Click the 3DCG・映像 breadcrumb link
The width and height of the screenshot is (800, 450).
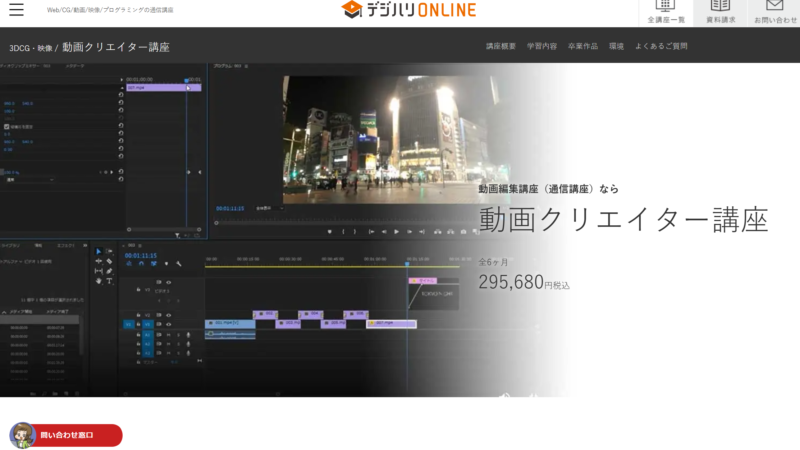tap(31, 48)
